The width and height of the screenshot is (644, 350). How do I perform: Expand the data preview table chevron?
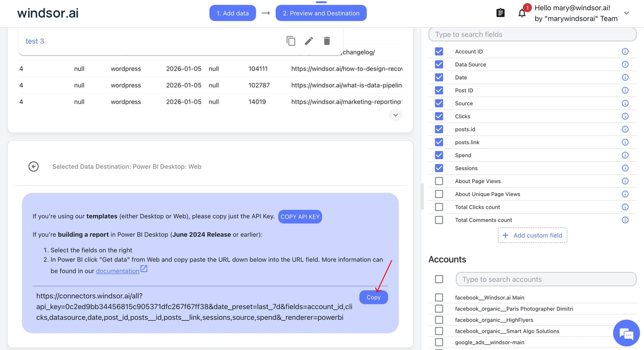[395, 115]
